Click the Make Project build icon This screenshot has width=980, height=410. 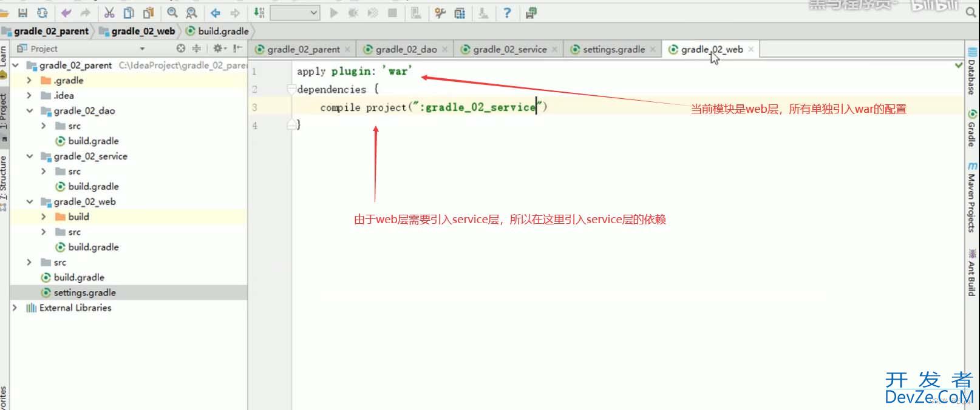259,13
